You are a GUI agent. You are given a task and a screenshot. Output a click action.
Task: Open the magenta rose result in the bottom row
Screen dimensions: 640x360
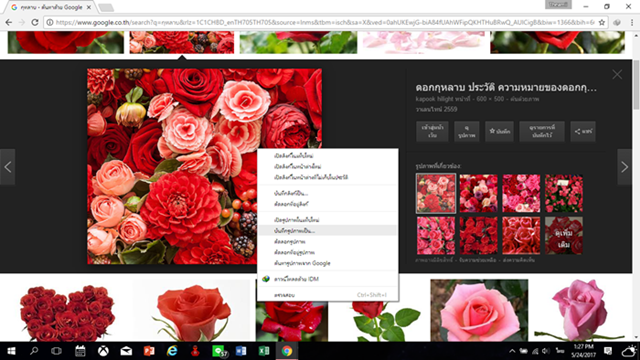[580, 311]
